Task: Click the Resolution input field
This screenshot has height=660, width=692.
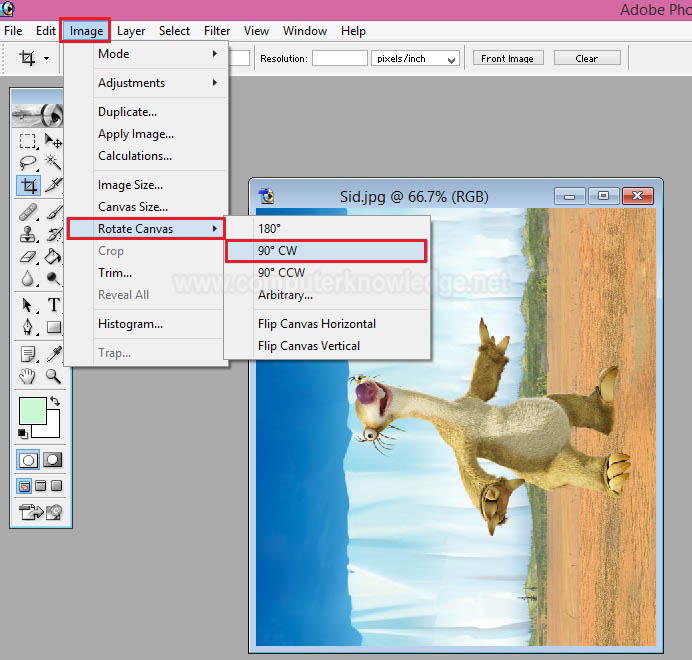Action: (340, 58)
